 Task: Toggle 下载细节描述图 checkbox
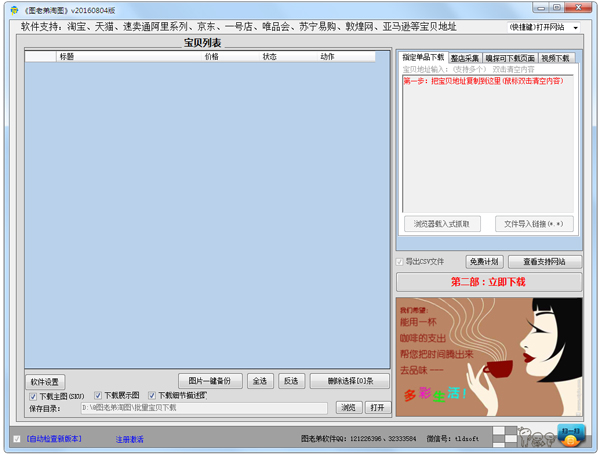point(152,395)
